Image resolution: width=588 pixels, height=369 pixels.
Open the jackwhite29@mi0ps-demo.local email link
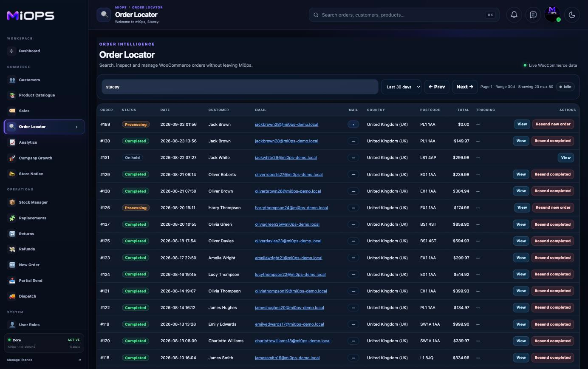[x=286, y=158]
